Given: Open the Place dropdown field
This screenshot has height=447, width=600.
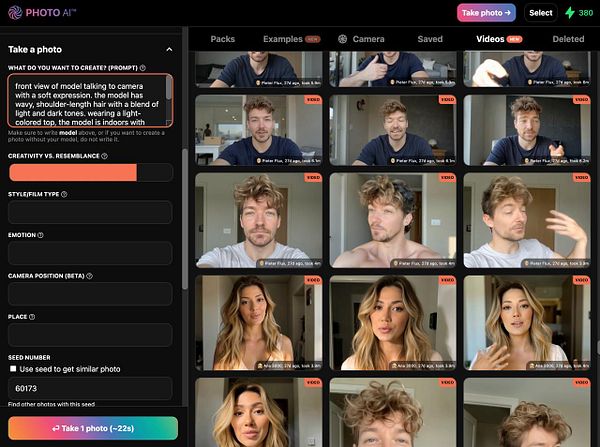Looking at the screenshot, I should point(90,335).
